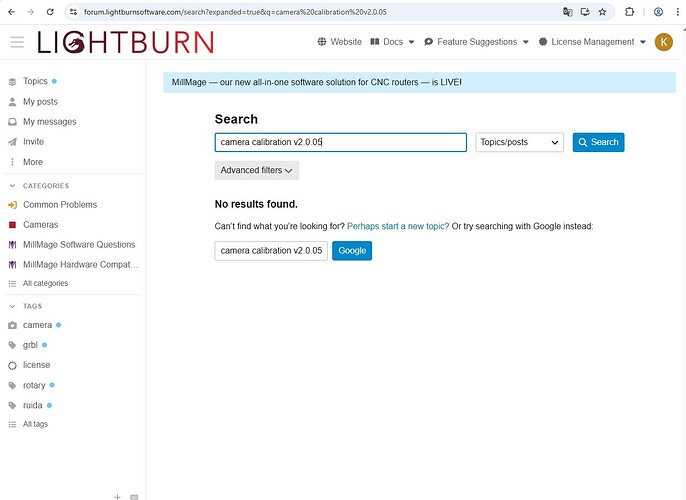Open the Chrome three-dot menu
The image size is (686, 500).
677,12
